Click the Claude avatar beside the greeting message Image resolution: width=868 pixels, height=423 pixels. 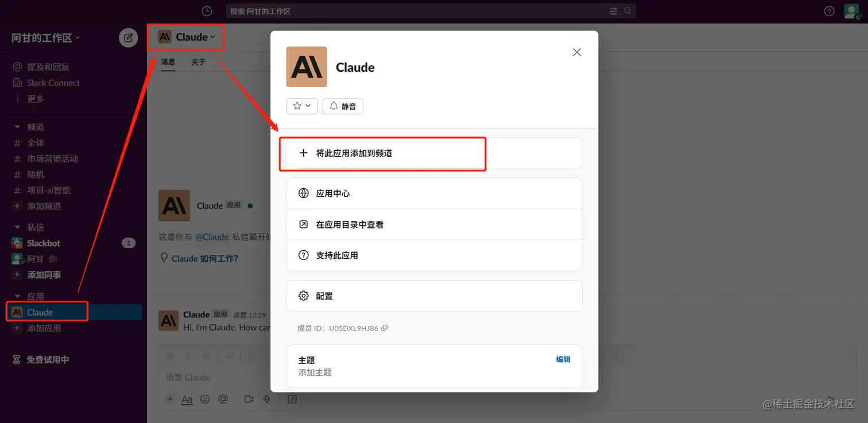click(169, 321)
